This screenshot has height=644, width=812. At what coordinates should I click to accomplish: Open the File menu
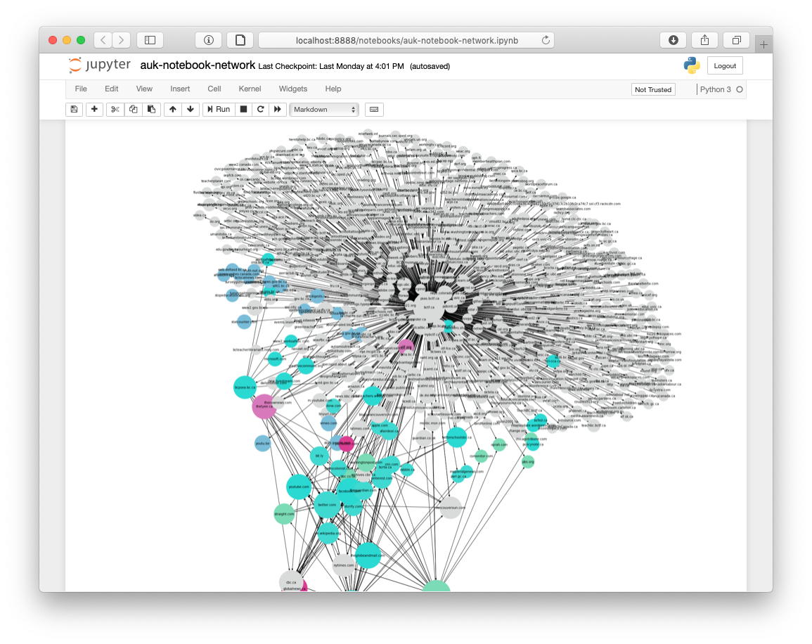coord(81,89)
